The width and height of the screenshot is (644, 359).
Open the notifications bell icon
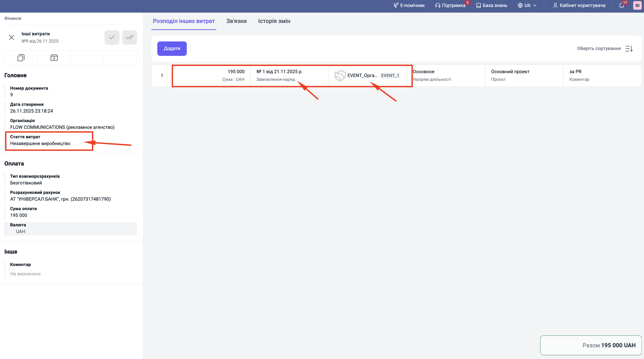coord(621,5)
